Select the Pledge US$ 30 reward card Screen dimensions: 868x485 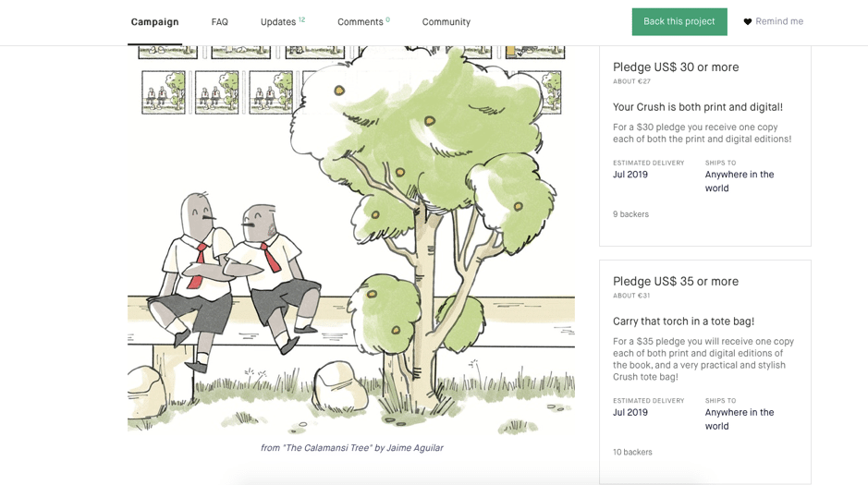tap(704, 146)
